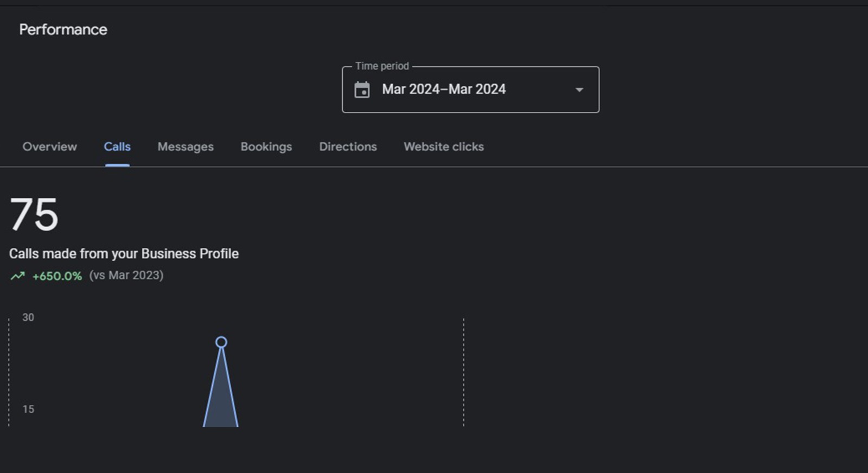Go to the Bookings tab
Screen dimensions: 868x473
266,147
